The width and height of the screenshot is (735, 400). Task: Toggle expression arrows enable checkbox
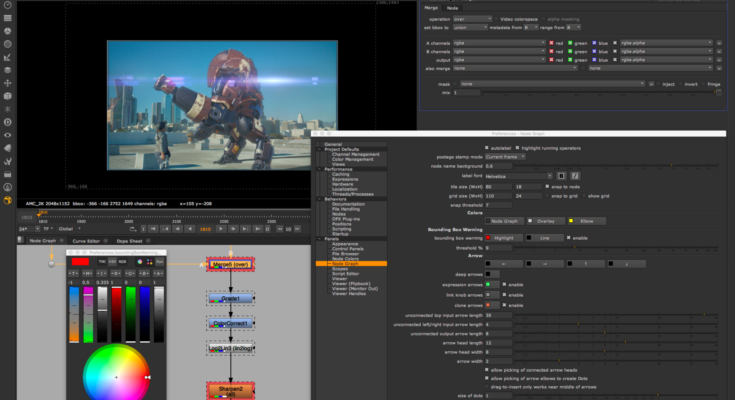(504, 285)
